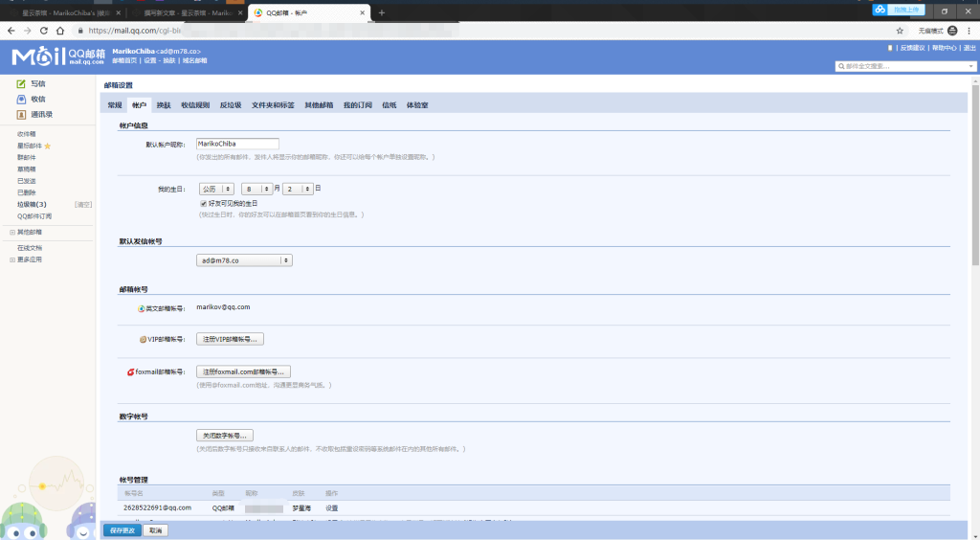980x540 pixels.
Task: Click the 写信 compose mail icon
Action: tap(21, 83)
